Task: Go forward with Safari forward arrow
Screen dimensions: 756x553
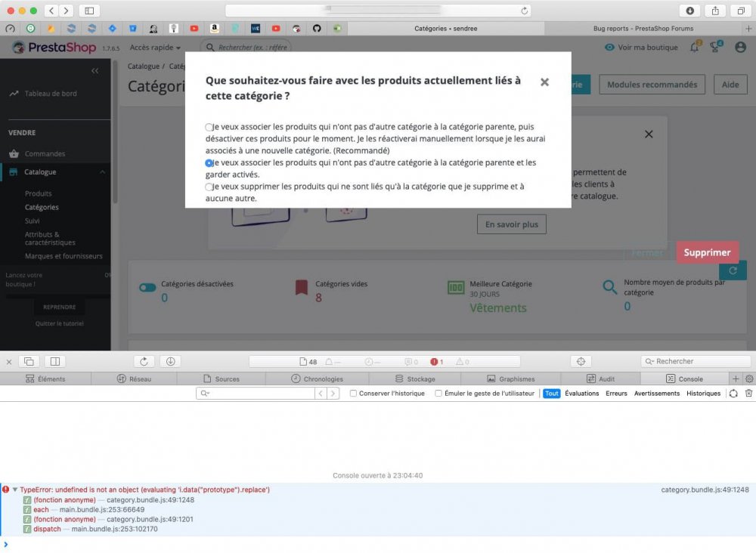Action: 67,11
